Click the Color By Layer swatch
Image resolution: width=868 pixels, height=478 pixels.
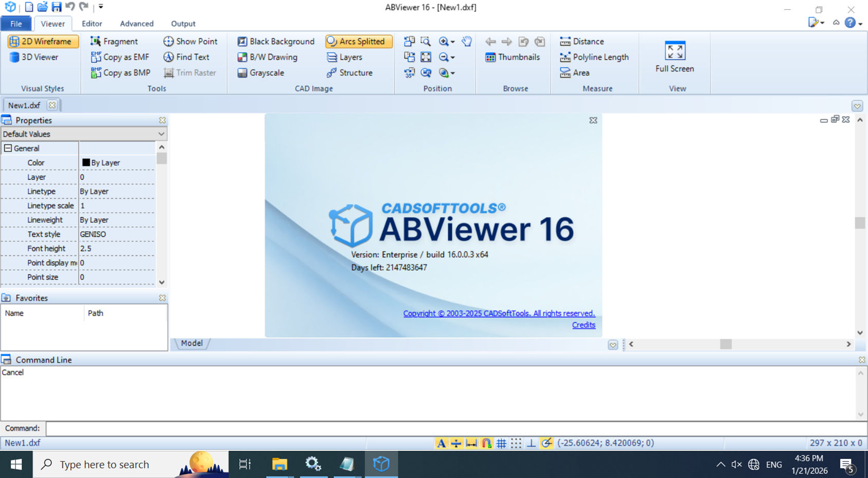pos(86,162)
